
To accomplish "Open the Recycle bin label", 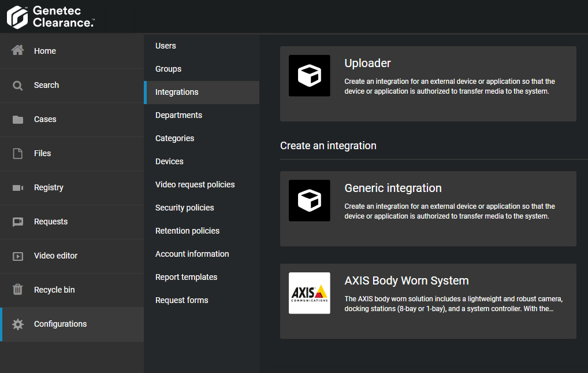I will 54,290.
